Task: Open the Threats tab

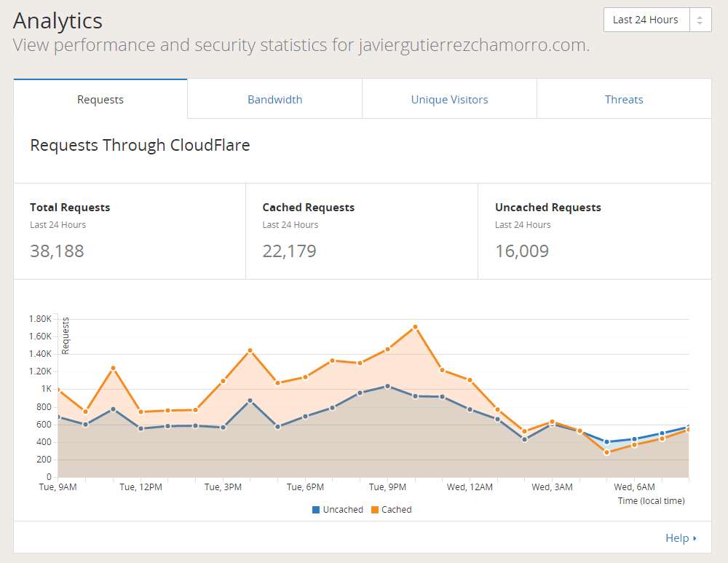Action: 623,99
